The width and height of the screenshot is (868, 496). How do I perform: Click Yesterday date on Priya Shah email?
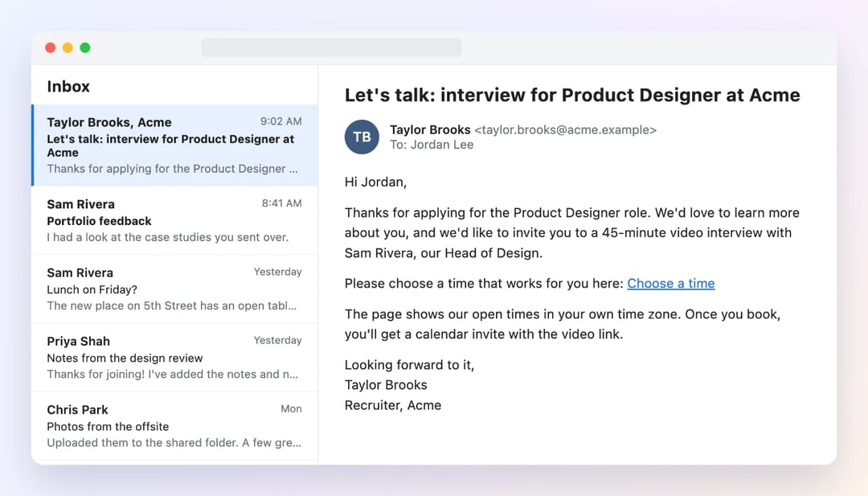[x=278, y=340]
